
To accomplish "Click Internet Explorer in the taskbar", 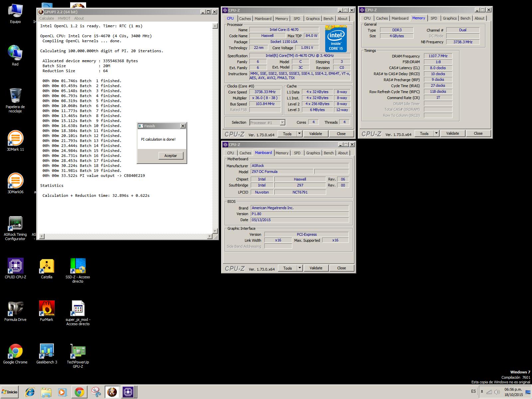I will click(x=30, y=392).
